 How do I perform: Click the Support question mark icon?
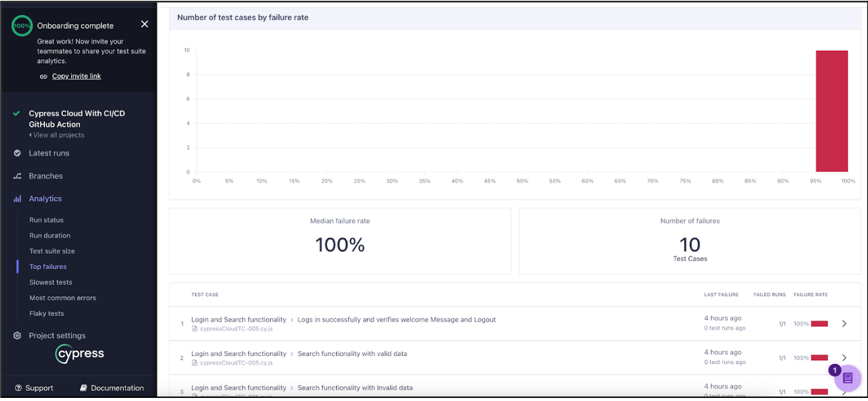[x=18, y=388]
